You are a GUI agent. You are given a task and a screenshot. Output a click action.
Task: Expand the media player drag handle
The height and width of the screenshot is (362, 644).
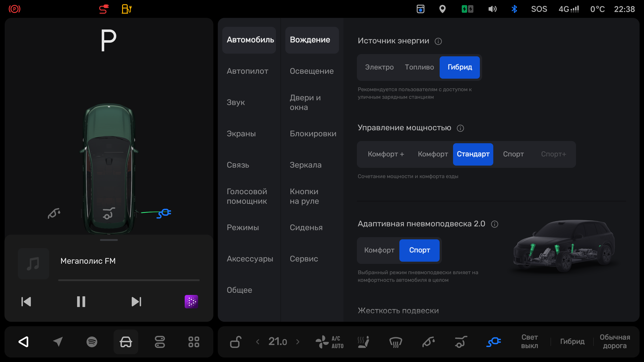coord(109,240)
